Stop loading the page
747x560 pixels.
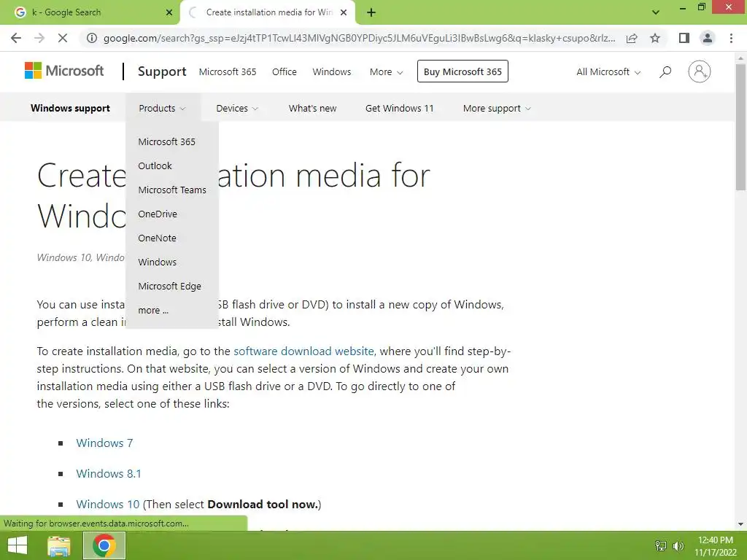(x=63, y=38)
